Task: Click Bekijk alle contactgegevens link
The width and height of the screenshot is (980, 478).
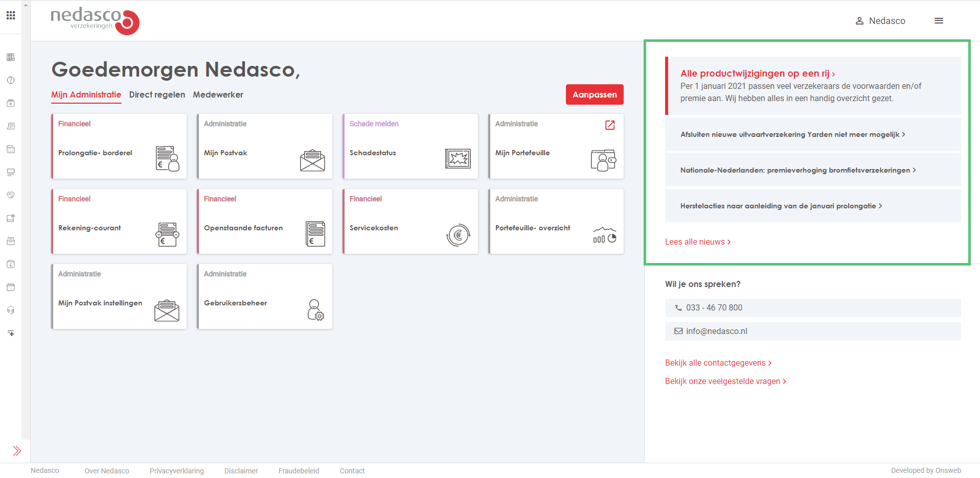Action: point(718,363)
